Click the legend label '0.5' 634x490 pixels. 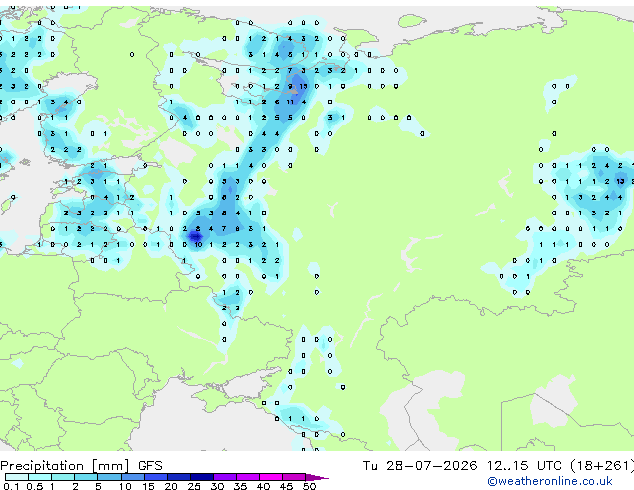[x=35, y=486]
